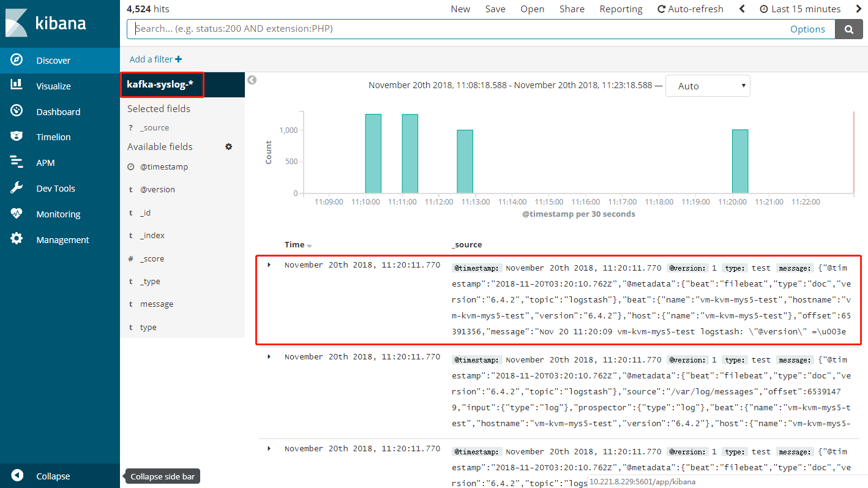Run the query with the magnifier button
This screenshot has width=868, height=488.
(x=849, y=29)
